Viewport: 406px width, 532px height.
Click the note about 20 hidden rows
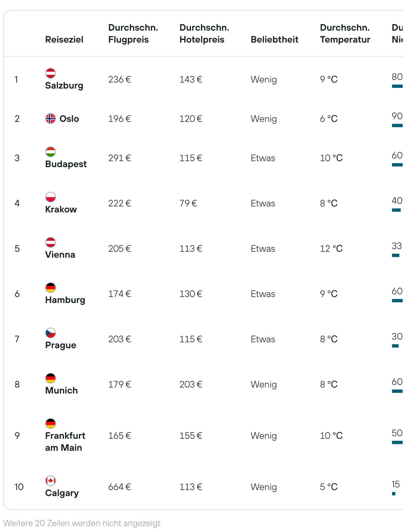click(x=83, y=523)
